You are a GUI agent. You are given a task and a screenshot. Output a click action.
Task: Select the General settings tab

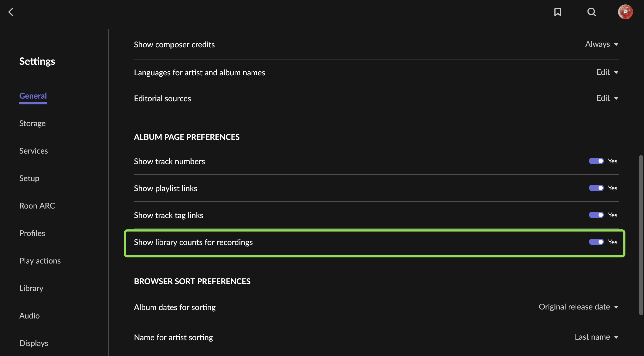point(33,96)
